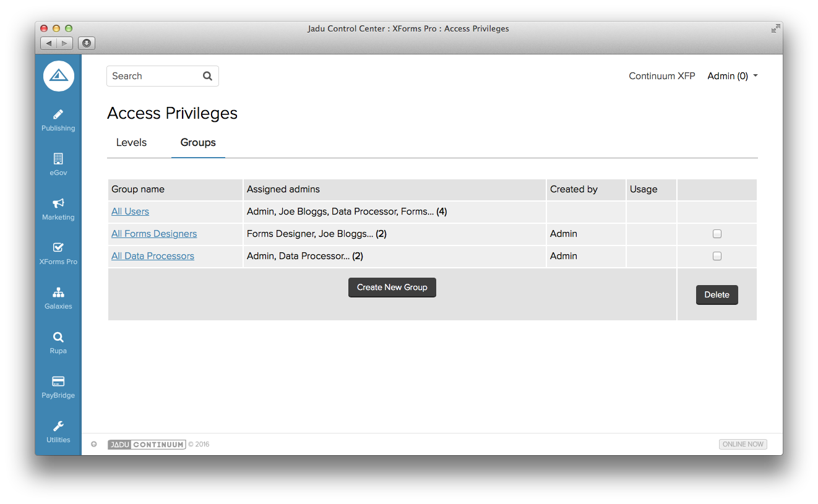Select the Rupa search icon in sidebar
818x504 pixels.
58,337
